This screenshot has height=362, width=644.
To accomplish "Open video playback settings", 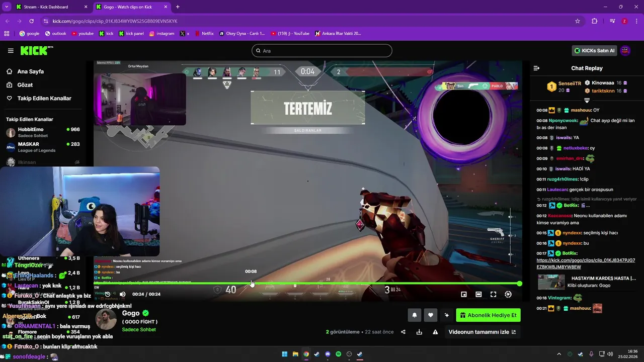I will [508, 294].
